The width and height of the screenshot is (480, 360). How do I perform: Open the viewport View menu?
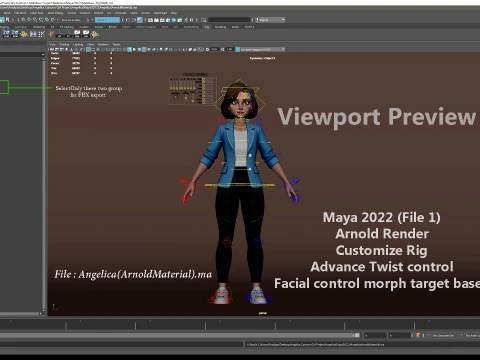[x=53, y=44]
